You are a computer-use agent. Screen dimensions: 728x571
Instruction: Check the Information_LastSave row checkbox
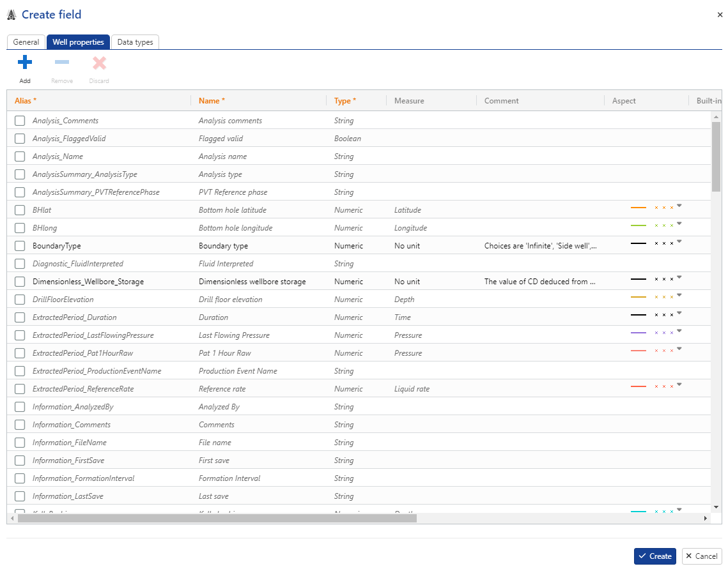[20, 496]
